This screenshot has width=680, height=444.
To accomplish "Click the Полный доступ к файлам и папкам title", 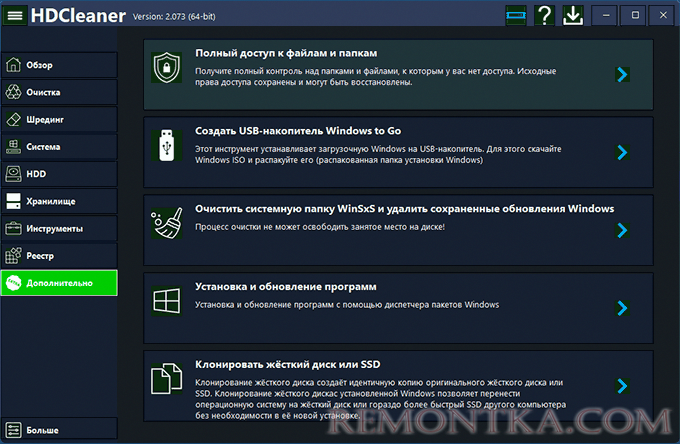I will tap(286, 53).
